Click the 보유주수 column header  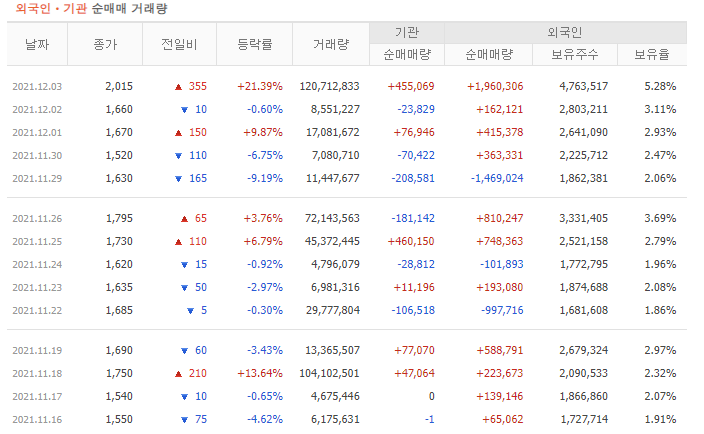tap(575, 55)
